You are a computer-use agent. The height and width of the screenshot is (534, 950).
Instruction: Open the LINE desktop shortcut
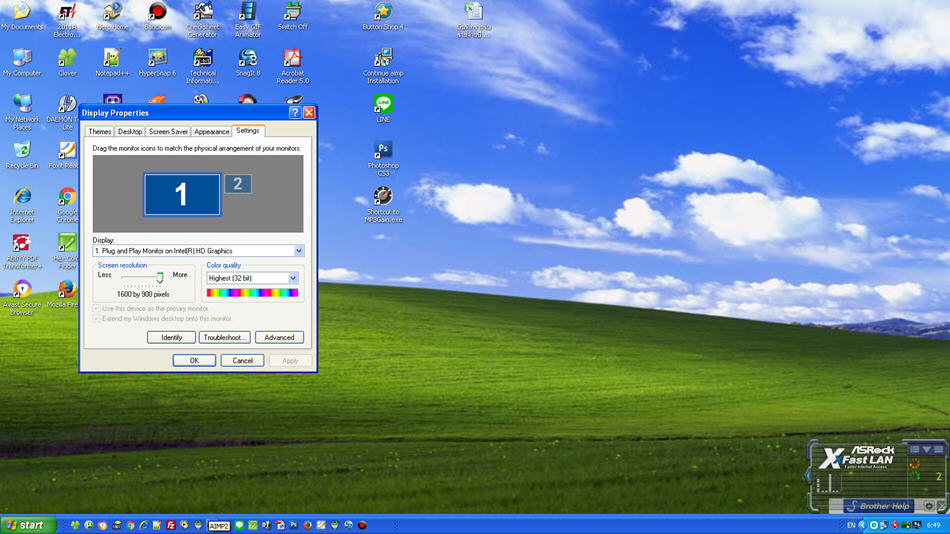coord(383,109)
